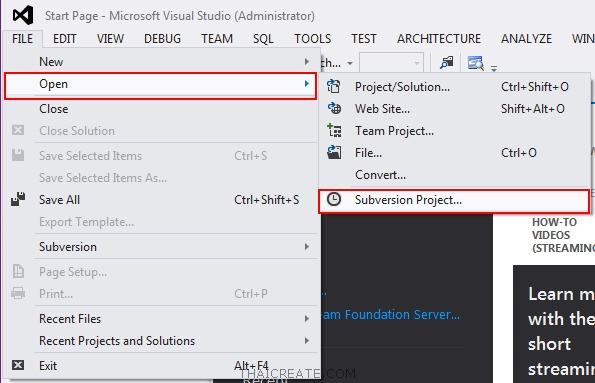Click the Save All disks icon
The height and width of the screenshot is (383, 595).
pos(18,199)
